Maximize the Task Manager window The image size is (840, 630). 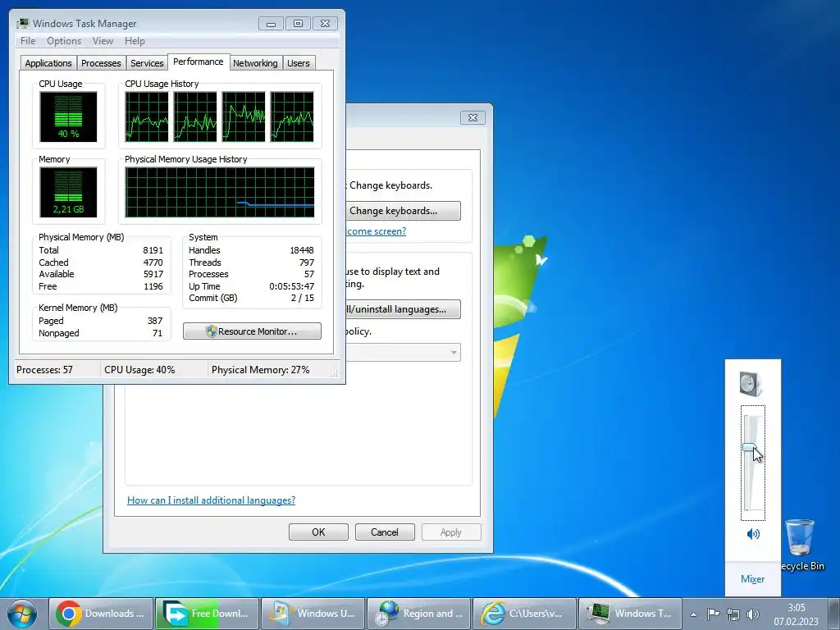[298, 24]
